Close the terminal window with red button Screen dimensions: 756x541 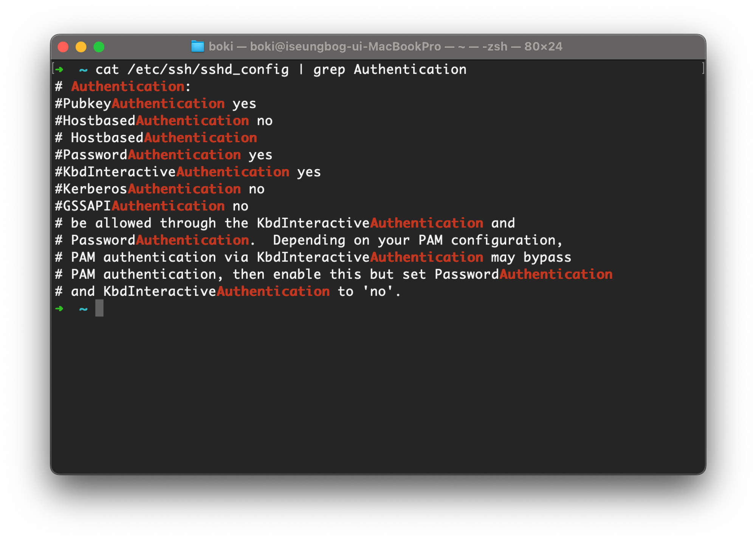tap(63, 47)
